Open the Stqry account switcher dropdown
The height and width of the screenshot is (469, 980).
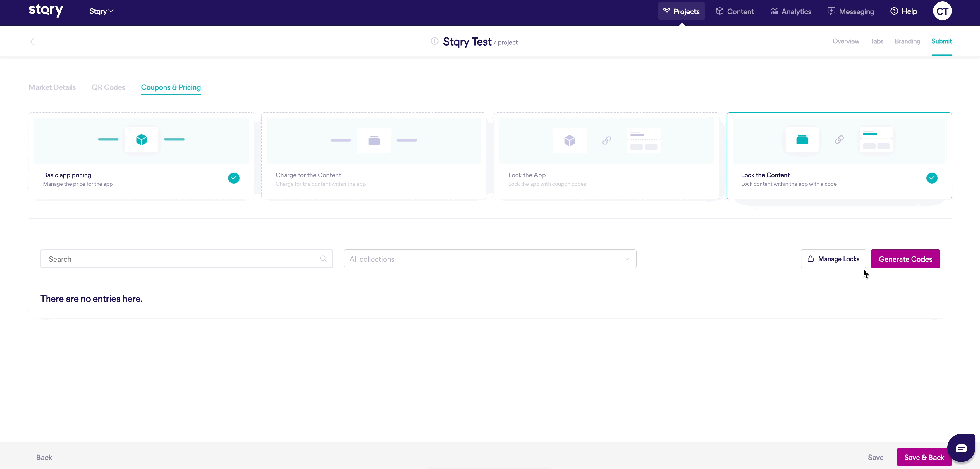[x=101, y=11]
